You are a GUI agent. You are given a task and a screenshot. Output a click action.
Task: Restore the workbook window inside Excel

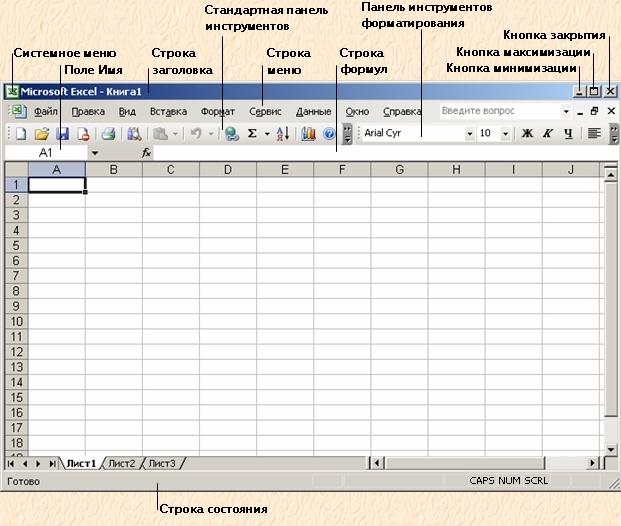(594, 111)
